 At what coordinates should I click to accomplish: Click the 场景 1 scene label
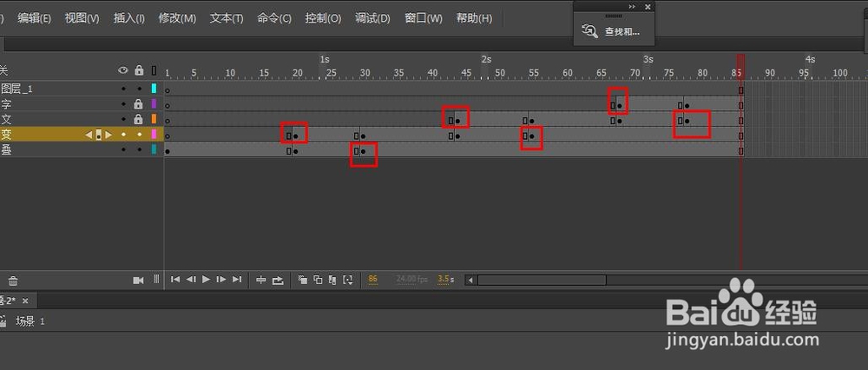coord(30,321)
